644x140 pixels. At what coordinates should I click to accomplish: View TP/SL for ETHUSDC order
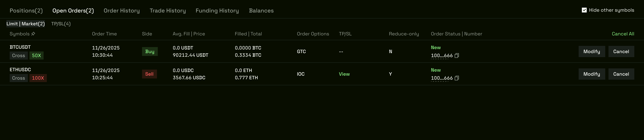[344, 74]
